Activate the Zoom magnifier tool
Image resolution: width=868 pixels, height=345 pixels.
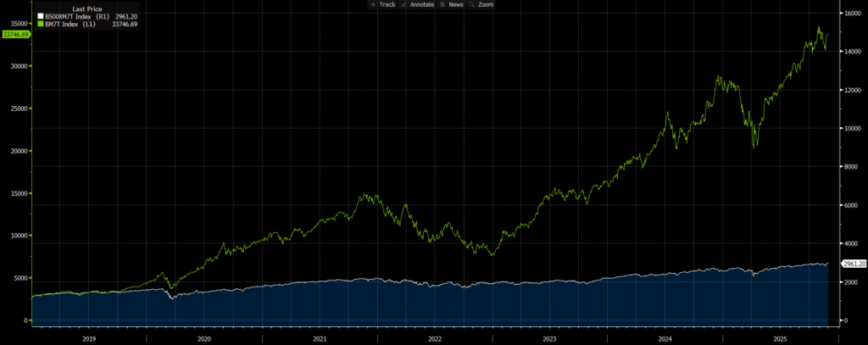(x=481, y=4)
